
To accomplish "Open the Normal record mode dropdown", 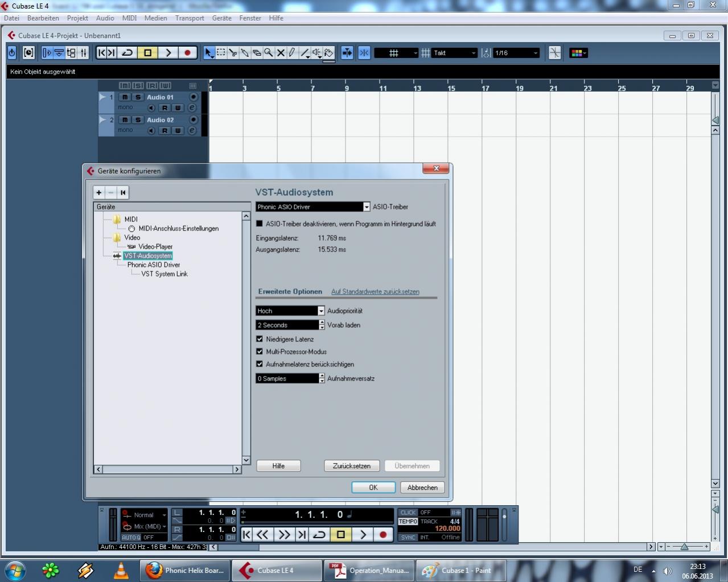I will pos(144,515).
